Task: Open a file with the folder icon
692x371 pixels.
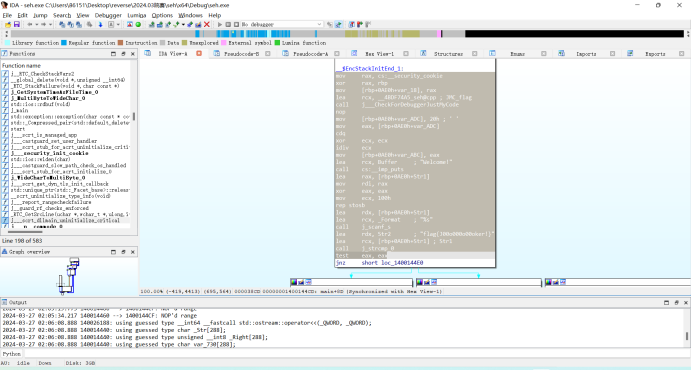Action: (x=8, y=25)
